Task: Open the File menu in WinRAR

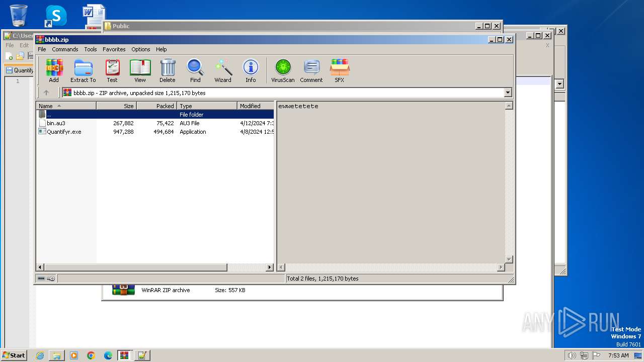Action: [42, 49]
